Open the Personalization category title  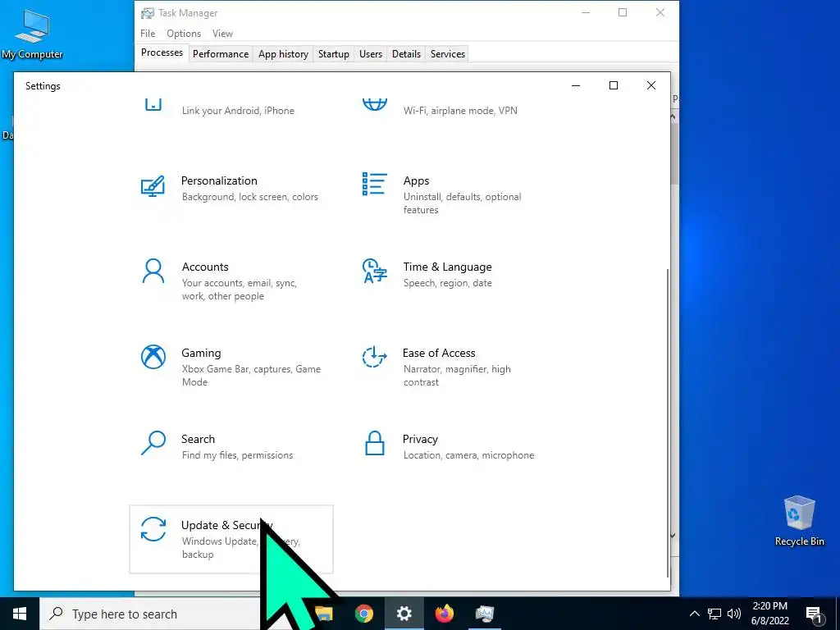point(219,180)
